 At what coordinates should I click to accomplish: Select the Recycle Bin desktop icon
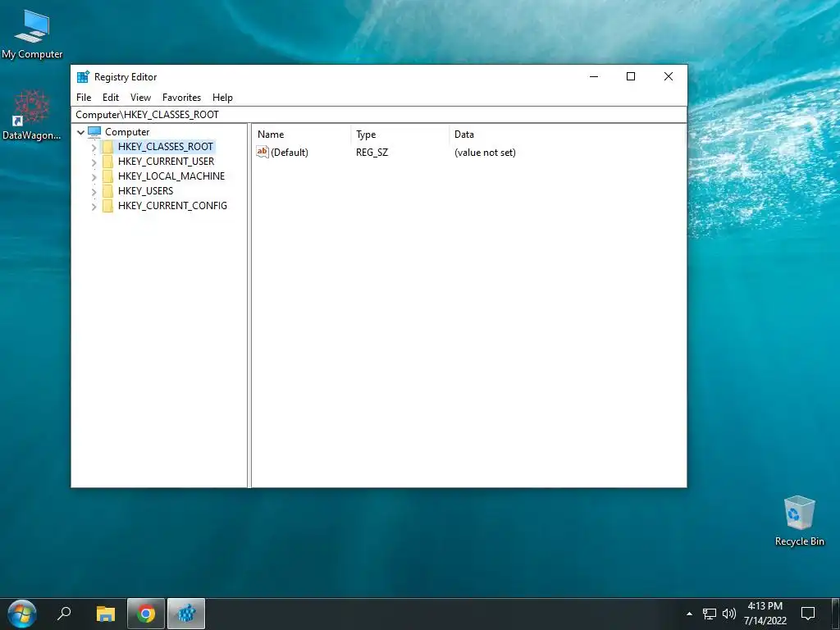pos(799,521)
